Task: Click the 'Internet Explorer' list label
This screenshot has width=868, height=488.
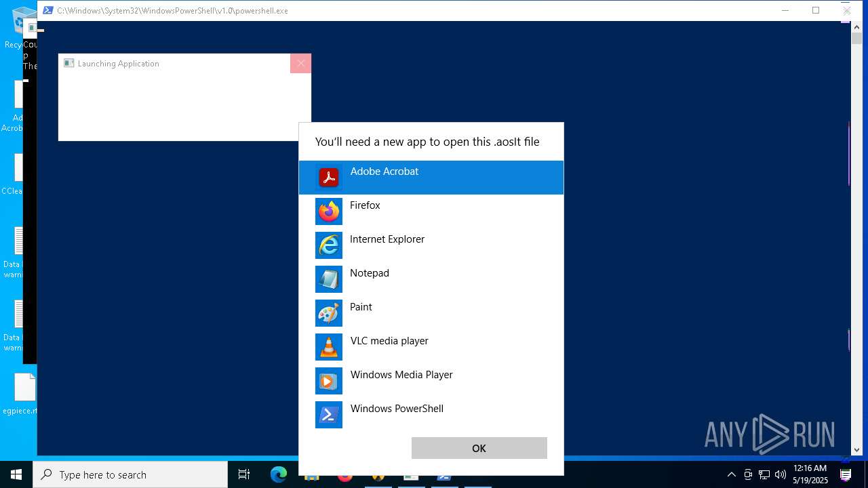Action: pos(387,239)
